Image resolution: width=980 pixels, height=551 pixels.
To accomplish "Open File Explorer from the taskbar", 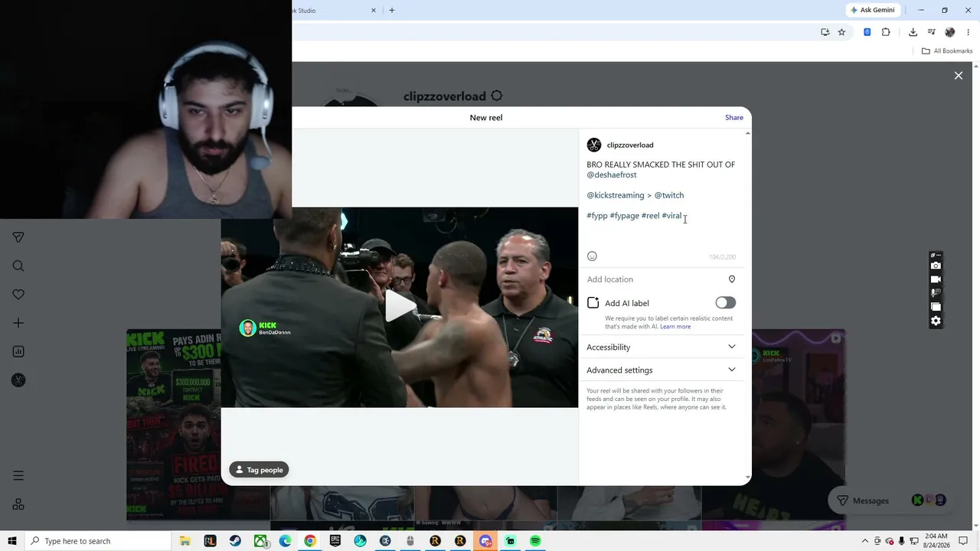I will pyautogui.click(x=185, y=541).
